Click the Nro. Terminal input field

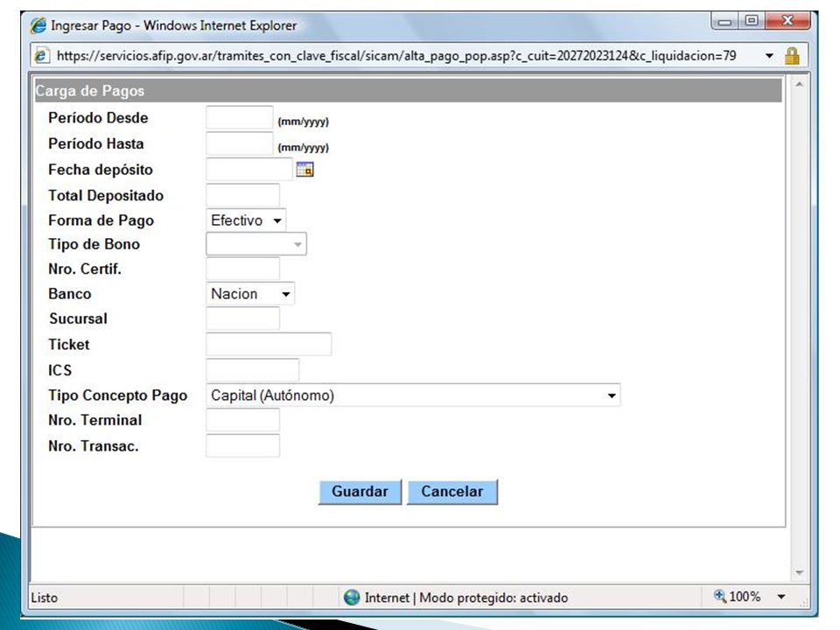pos(242,420)
